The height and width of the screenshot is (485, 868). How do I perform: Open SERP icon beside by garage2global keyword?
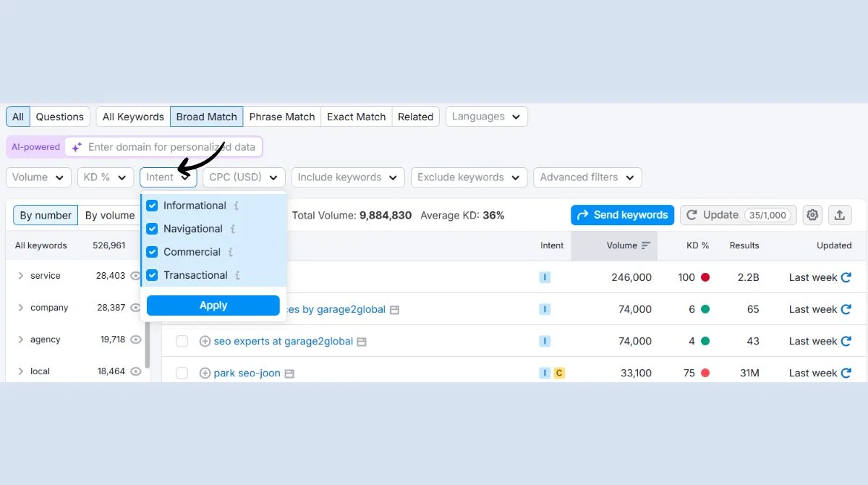tap(395, 310)
